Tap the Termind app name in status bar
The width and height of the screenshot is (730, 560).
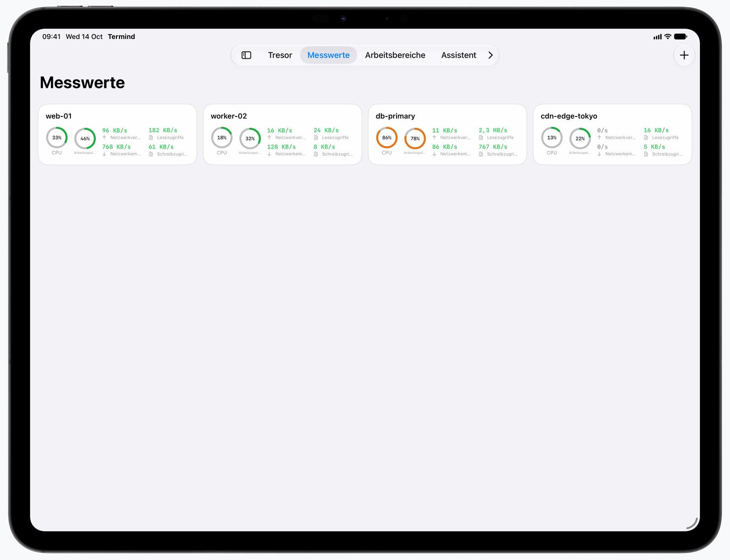click(x=121, y=37)
